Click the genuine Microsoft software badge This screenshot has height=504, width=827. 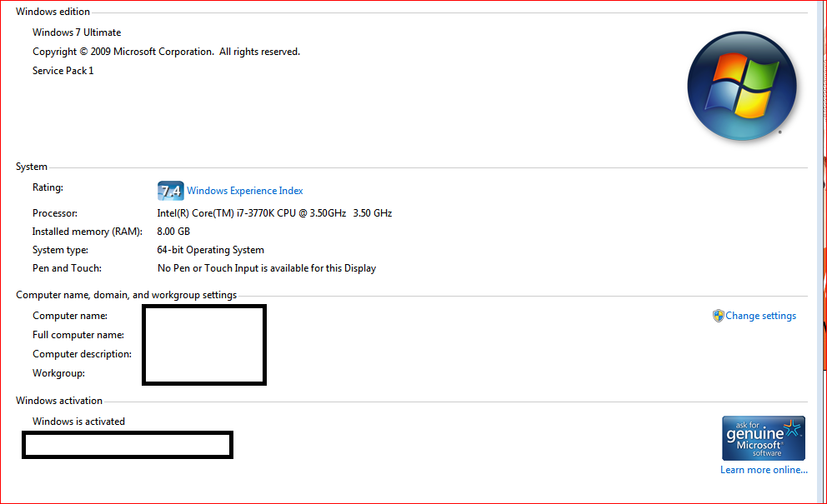click(x=763, y=438)
